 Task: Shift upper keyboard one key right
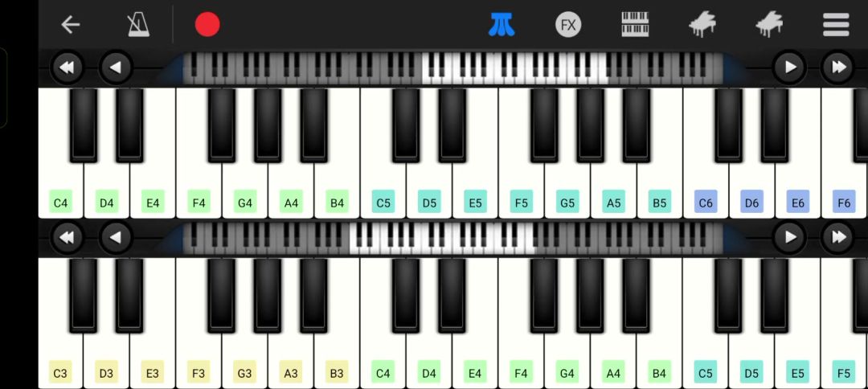(x=790, y=68)
